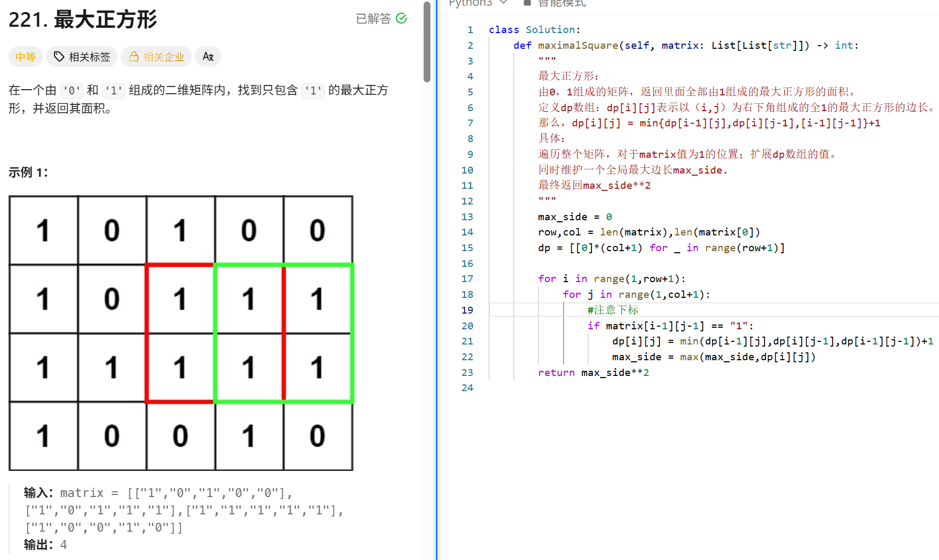939x560 pixels.
Task: Click the 中等 difficulty tag
Action: pos(25,57)
